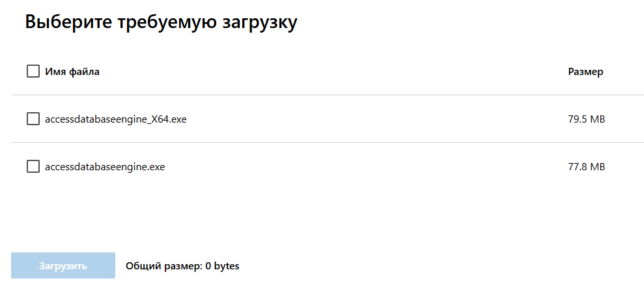Click the divider between the two file rows
644x300 pixels.
(326, 142)
